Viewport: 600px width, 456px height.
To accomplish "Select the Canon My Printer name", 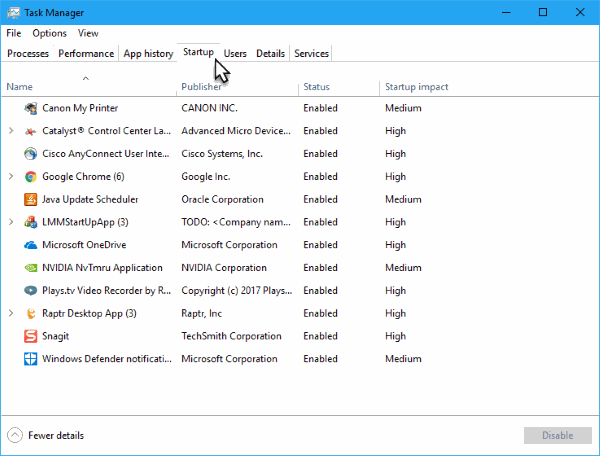I will (x=80, y=108).
